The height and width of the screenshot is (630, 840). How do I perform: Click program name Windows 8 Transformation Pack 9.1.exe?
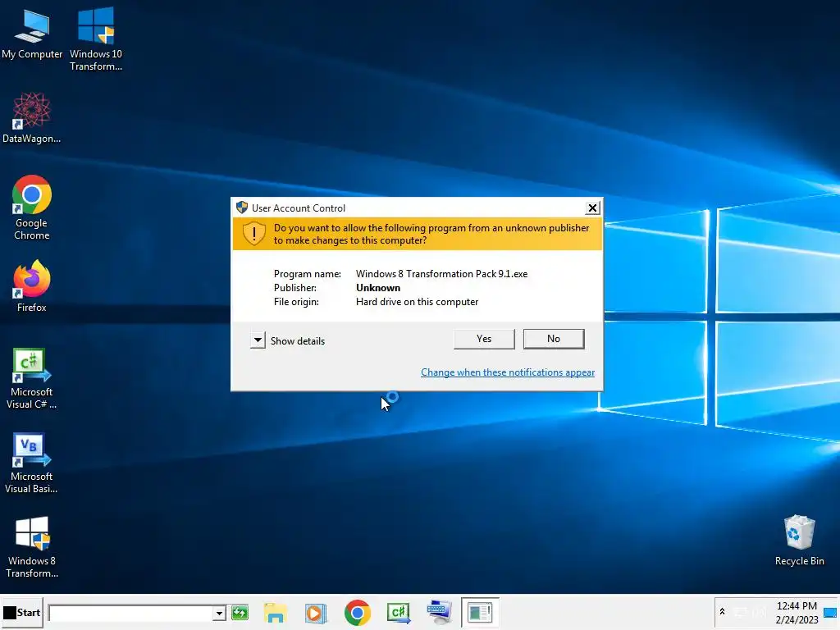(441, 274)
